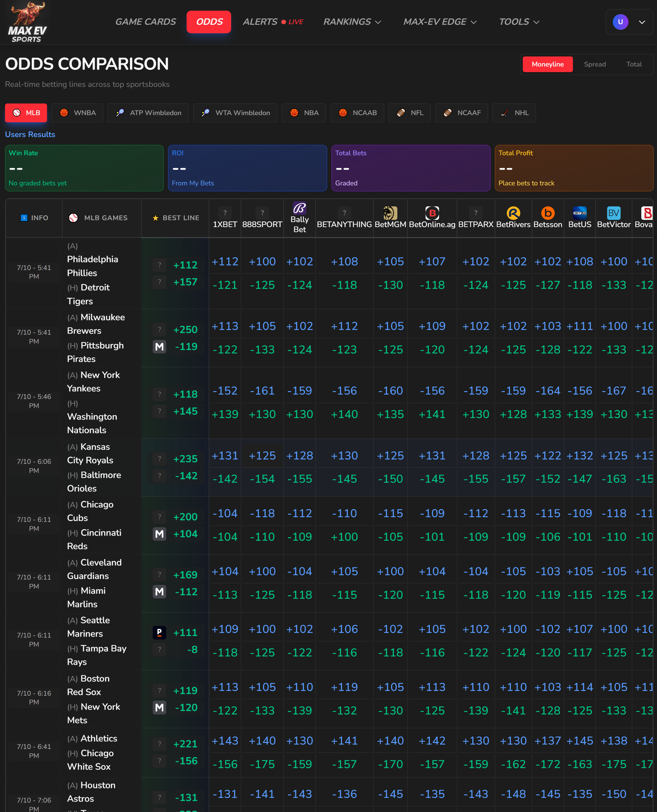Image resolution: width=657 pixels, height=812 pixels.
Task: Select the WTA Wimbledon tab
Action: (x=235, y=113)
